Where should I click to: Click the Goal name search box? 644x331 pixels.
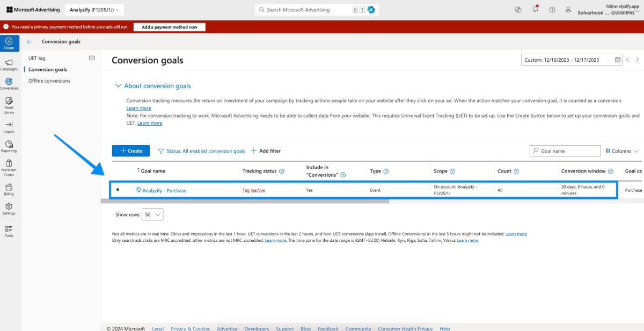coord(565,151)
